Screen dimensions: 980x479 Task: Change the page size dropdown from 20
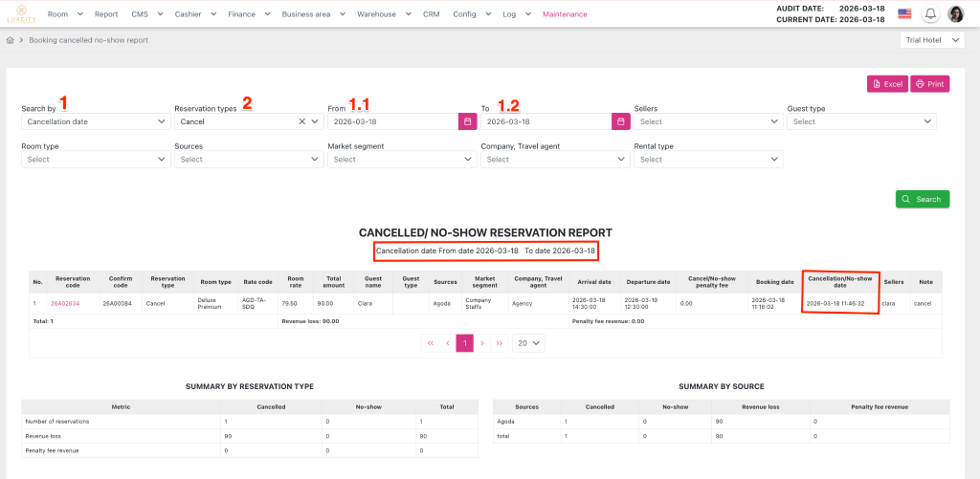[x=529, y=342]
